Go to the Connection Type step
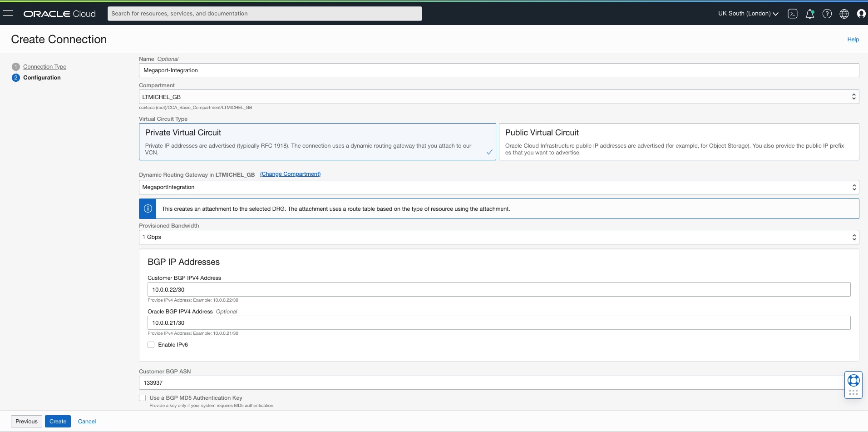Image resolution: width=868 pixels, height=432 pixels. [44, 66]
